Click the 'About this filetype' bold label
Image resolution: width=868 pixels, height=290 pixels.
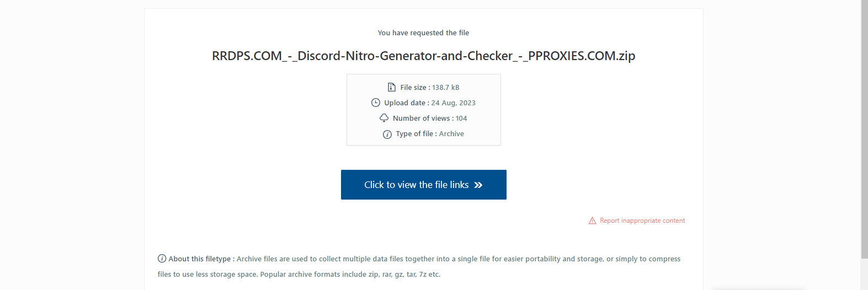click(x=200, y=259)
